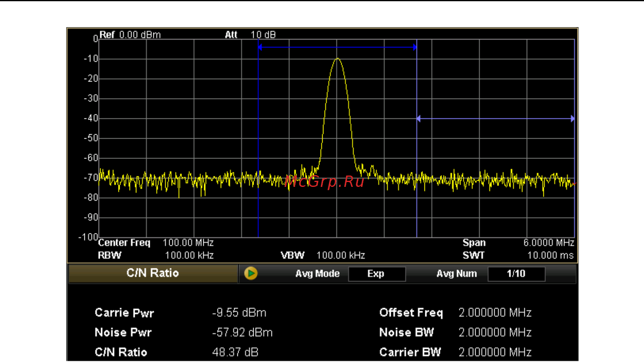The width and height of the screenshot is (644, 362).
Task: Click the -10 amplitude axis label
Action: tap(91, 59)
